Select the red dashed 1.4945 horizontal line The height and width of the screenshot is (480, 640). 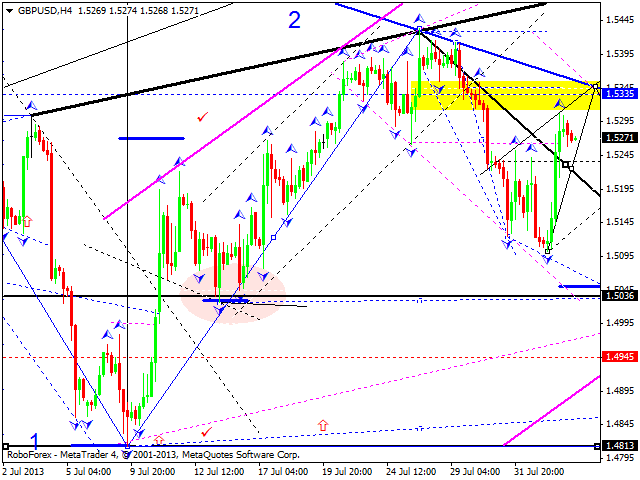coord(301,358)
